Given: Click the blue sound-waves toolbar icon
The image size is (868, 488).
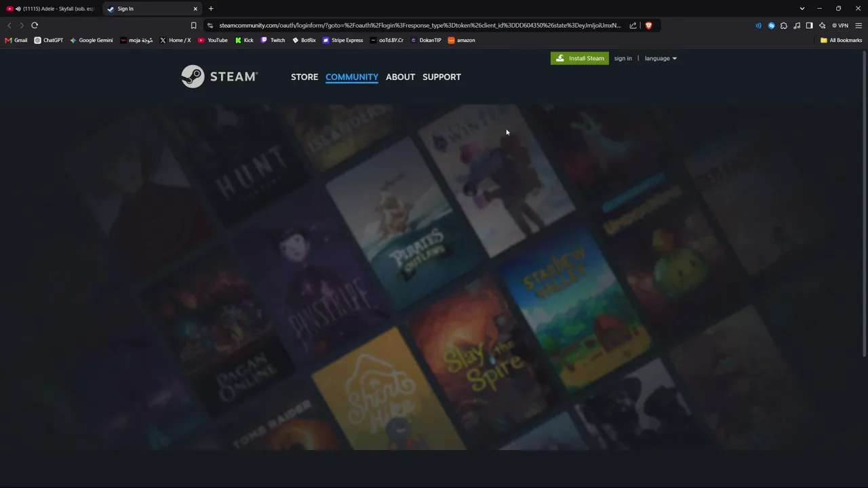Looking at the screenshot, I should (x=758, y=26).
